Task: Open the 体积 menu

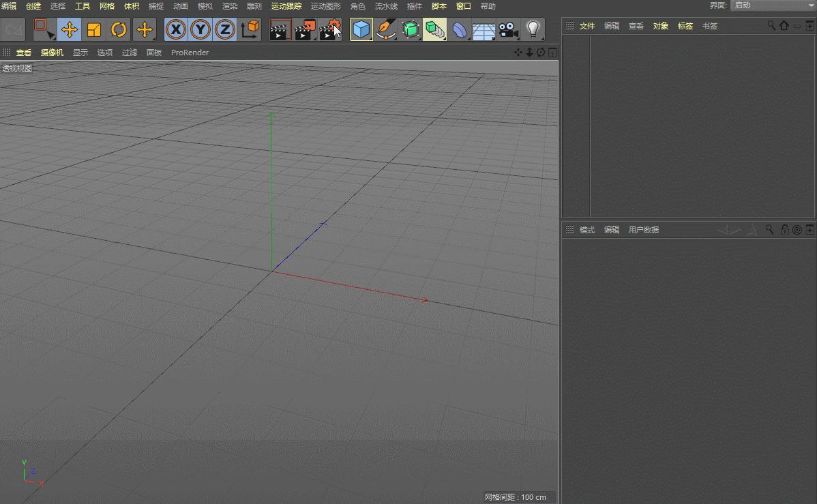Action: 132,6
